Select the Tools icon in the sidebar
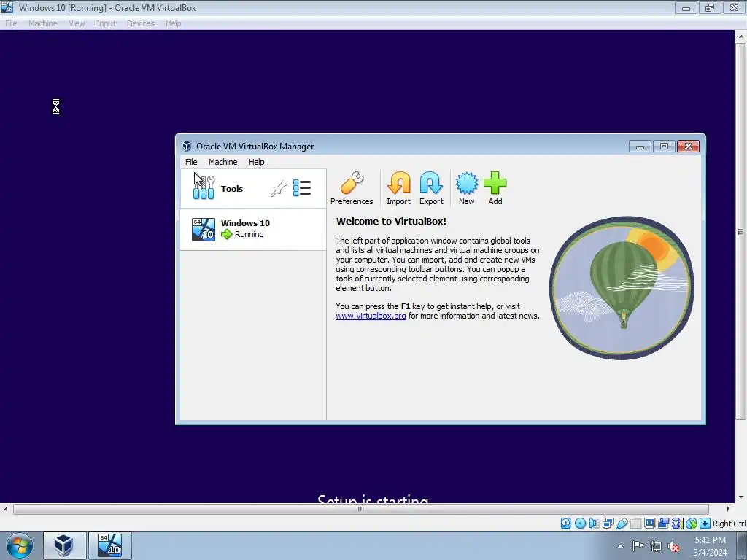Screen dimensions: 747x560 coord(204,187)
